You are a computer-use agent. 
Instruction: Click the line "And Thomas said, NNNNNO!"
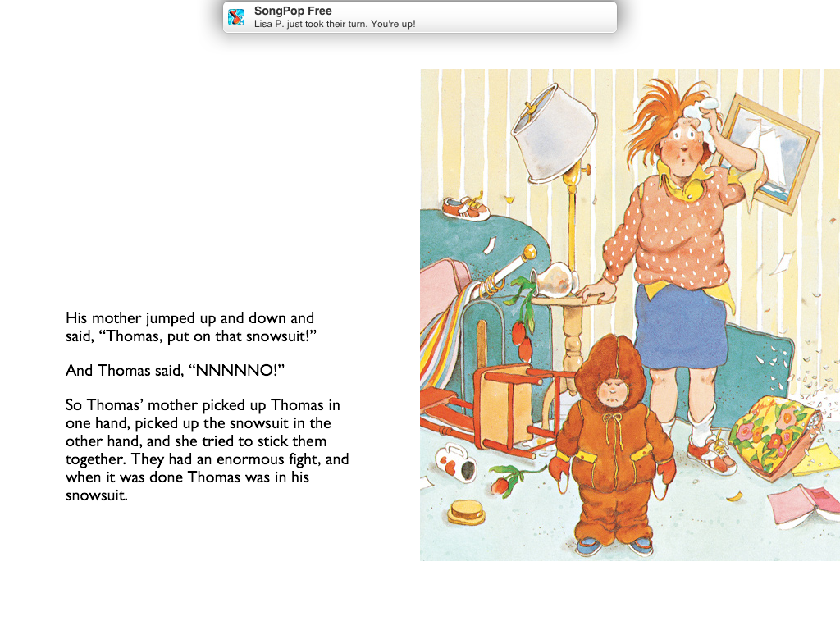[x=176, y=370]
